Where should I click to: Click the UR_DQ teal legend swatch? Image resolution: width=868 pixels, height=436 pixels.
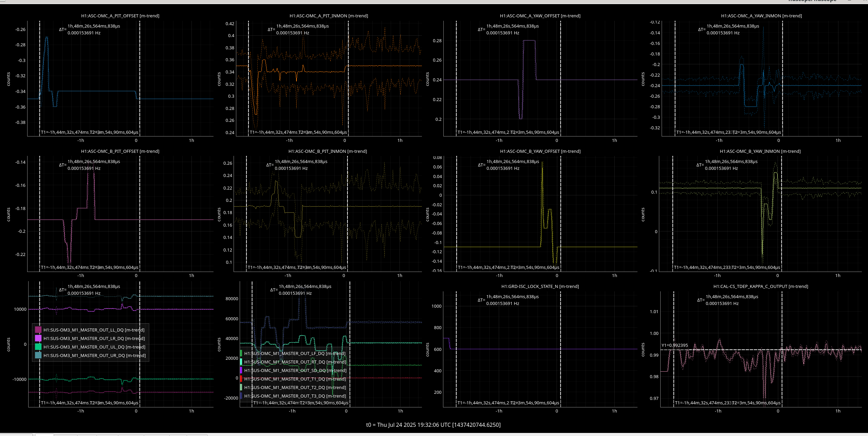[x=38, y=355]
